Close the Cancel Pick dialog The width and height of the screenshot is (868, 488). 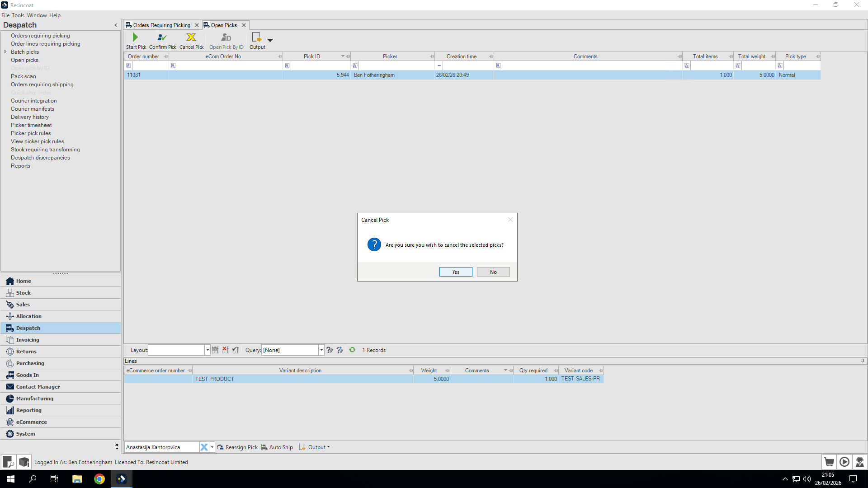(x=510, y=220)
